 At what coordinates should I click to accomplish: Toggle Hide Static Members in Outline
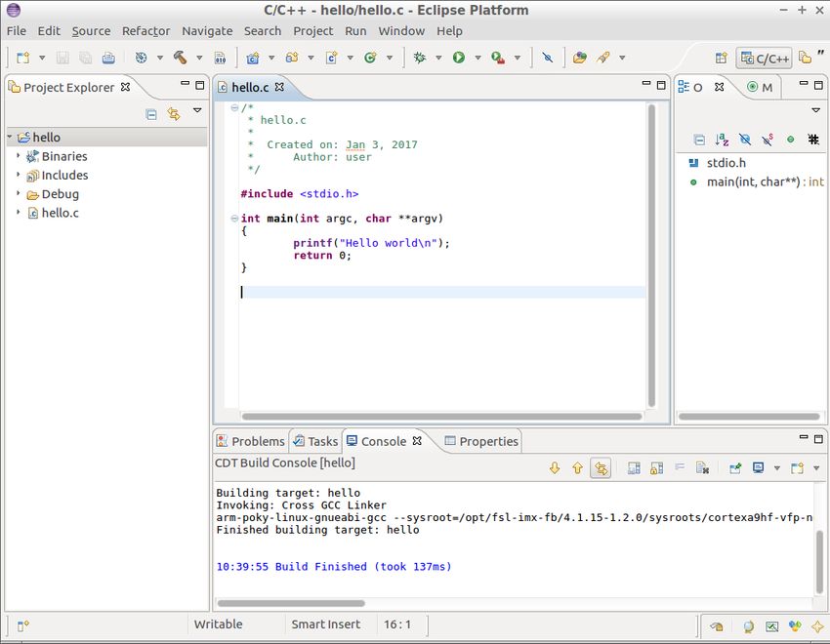tap(768, 140)
